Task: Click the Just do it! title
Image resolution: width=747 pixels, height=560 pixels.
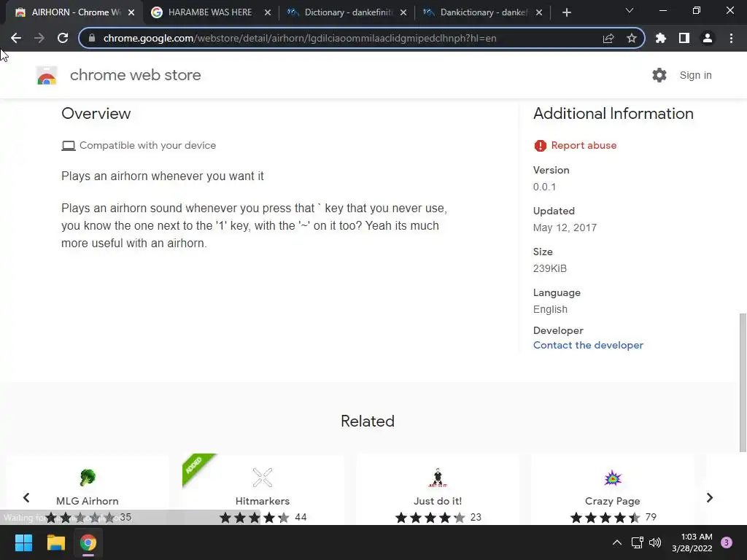Action: pos(438,501)
